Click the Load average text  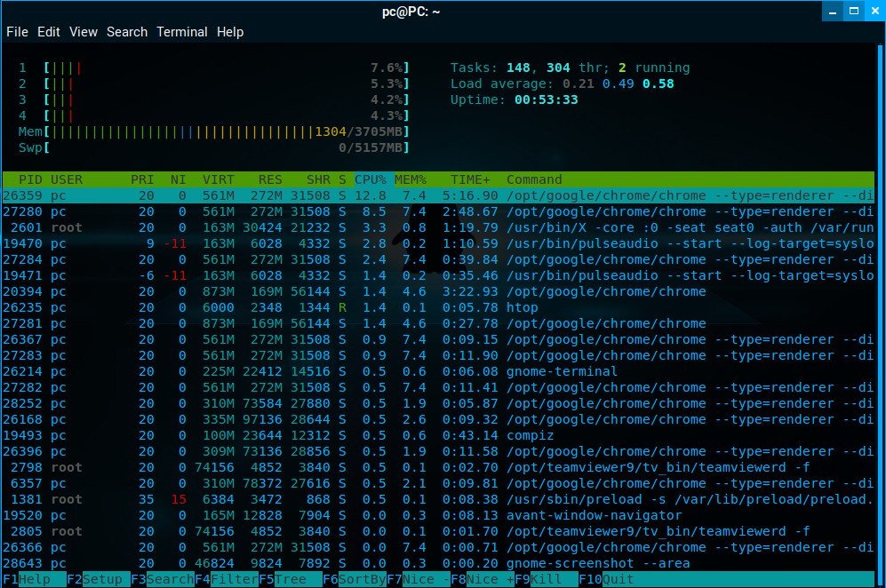pos(563,84)
